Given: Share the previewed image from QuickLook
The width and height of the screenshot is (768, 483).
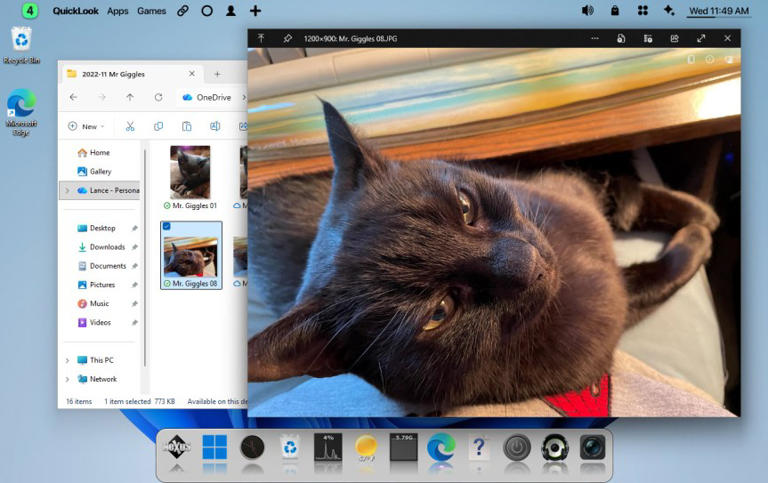Looking at the screenshot, I should (x=674, y=38).
